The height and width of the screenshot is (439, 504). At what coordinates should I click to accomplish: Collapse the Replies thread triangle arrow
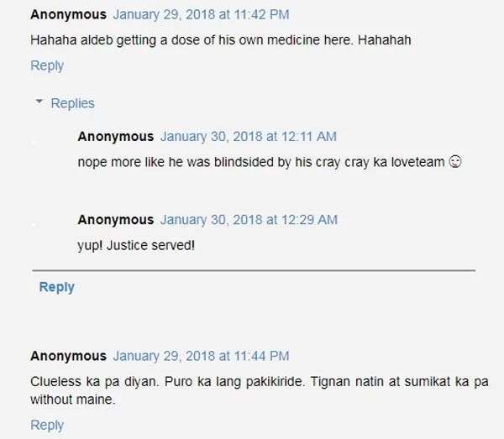pos(39,102)
